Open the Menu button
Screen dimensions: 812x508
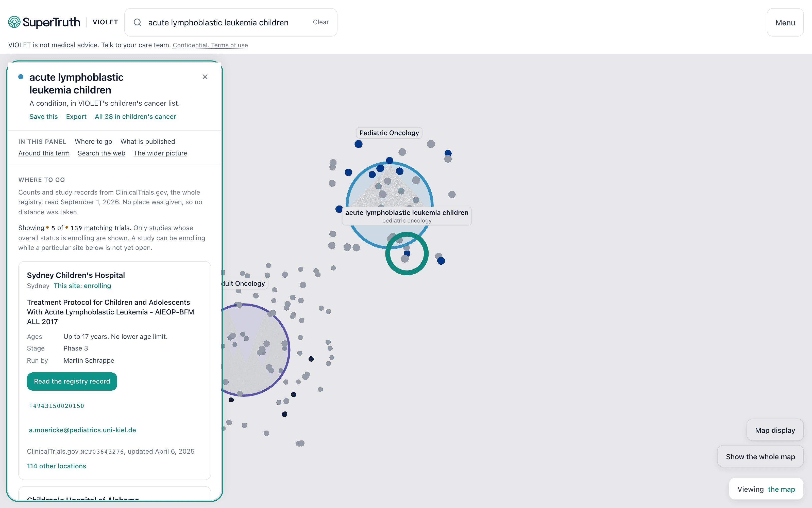tap(785, 23)
